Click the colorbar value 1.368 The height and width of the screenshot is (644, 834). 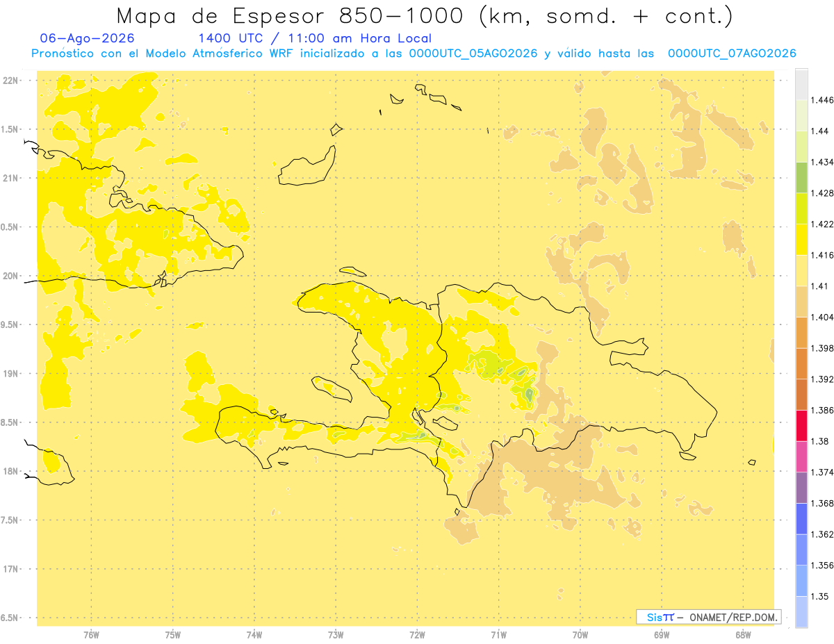coord(822,503)
